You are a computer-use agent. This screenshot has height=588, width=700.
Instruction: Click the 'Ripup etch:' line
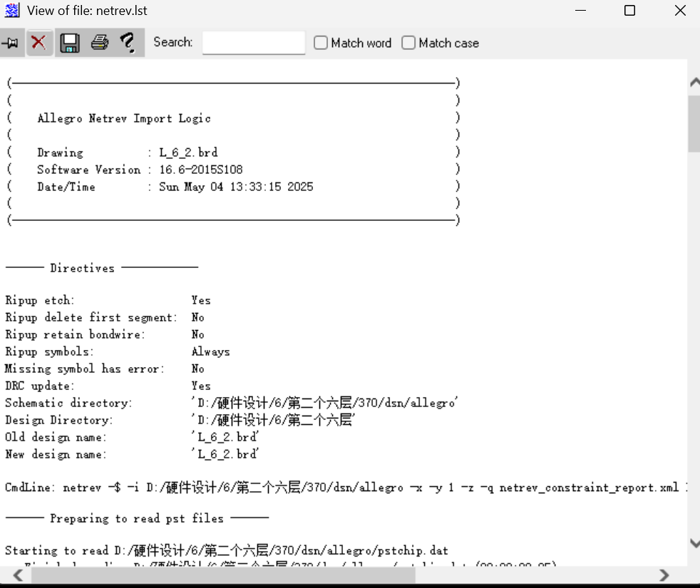(108, 300)
